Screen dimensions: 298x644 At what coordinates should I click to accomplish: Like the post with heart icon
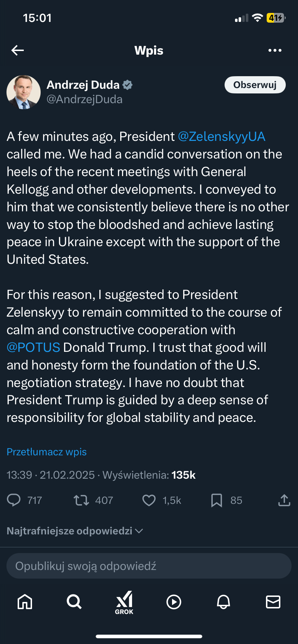149,500
